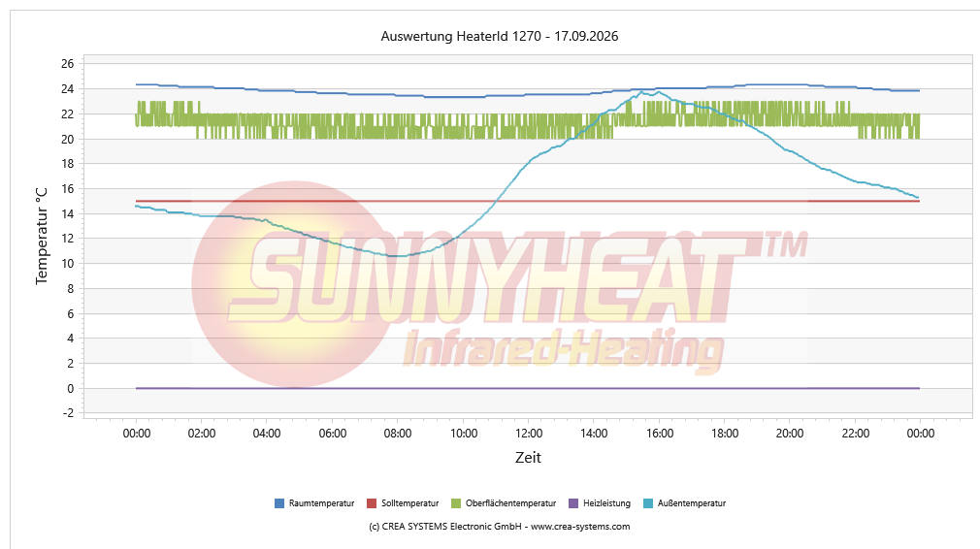This screenshot has width=980, height=549.
Task: Select the Raumtemperatur legend label
Action: coord(321,503)
